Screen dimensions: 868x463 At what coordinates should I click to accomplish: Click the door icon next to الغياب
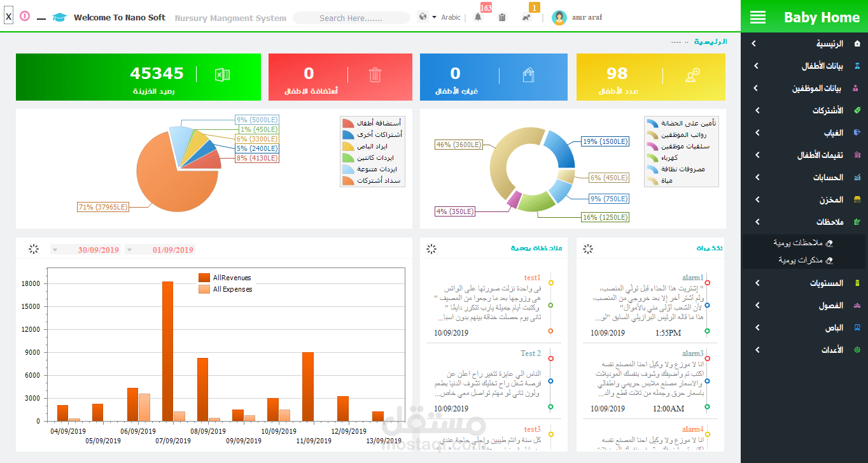click(857, 132)
